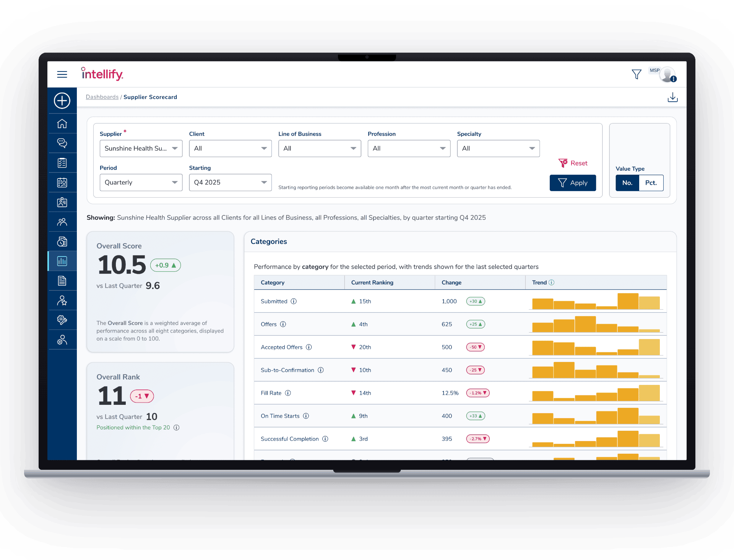Go to the home icon in sidebar
Screen dimensions: 734x560
coord(62,123)
